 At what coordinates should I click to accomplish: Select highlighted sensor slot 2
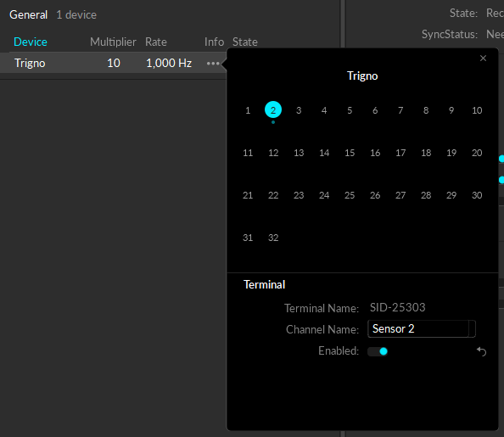coord(273,110)
